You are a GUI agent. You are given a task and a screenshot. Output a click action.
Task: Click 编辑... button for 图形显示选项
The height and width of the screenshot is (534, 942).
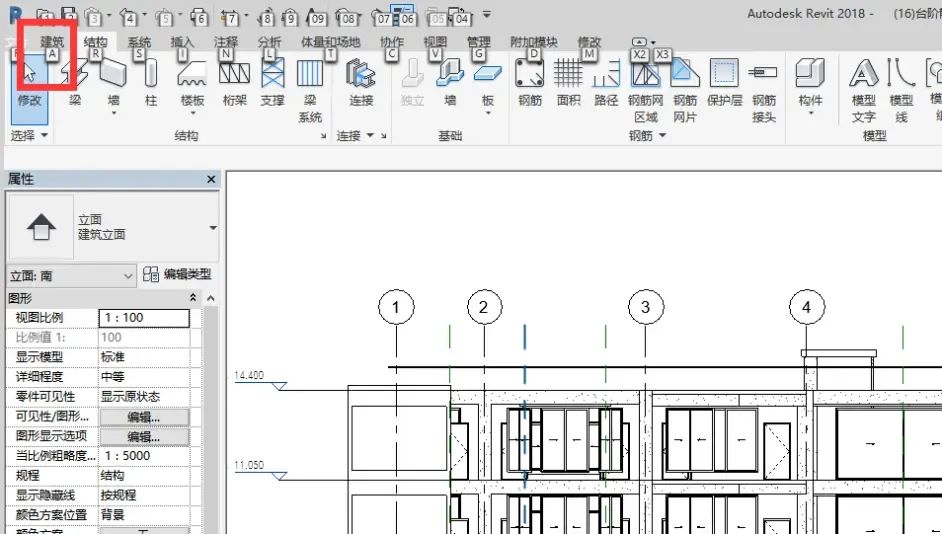coord(143,436)
